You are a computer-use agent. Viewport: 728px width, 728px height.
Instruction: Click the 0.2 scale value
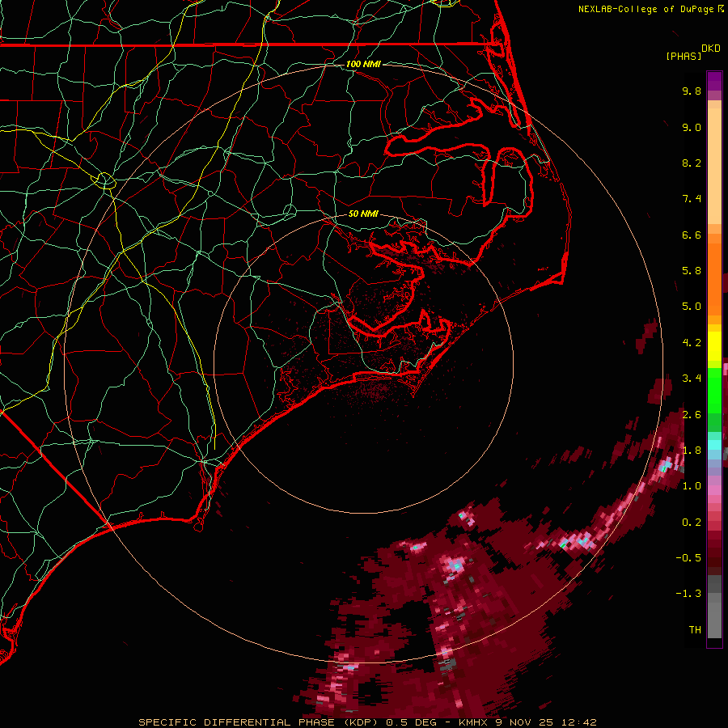[692, 522]
